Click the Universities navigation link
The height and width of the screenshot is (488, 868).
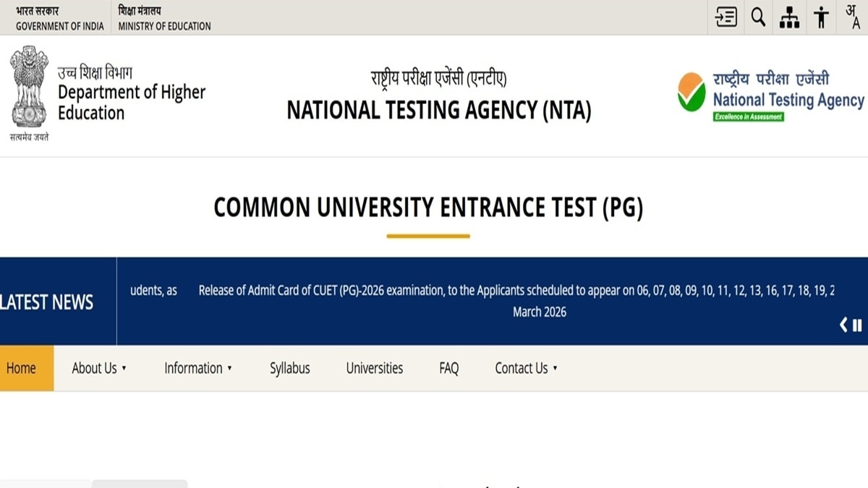(374, 368)
